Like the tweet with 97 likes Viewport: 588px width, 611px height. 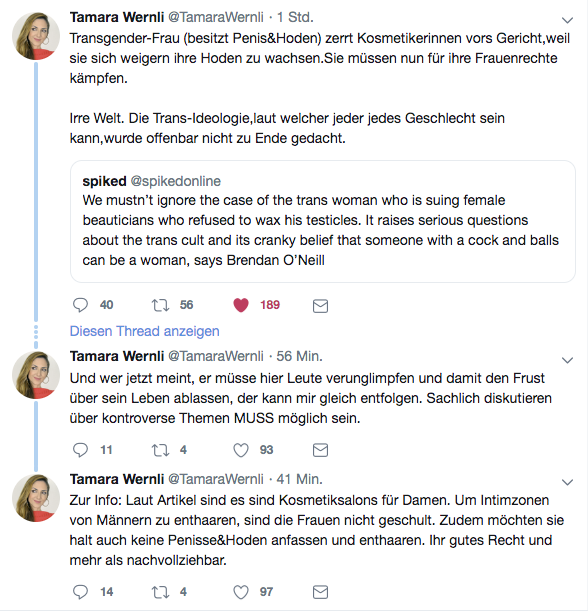(x=241, y=592)
